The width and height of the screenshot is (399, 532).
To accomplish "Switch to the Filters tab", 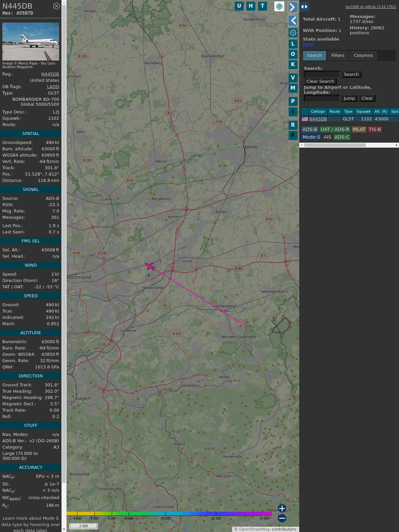I will coord(337,56).
